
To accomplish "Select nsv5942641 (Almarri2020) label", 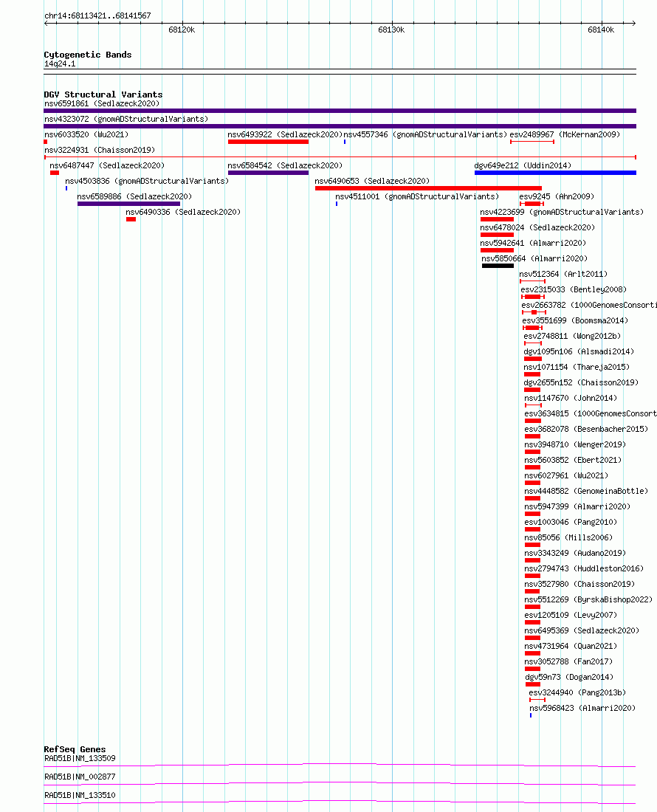I will (x=533, y=244).
